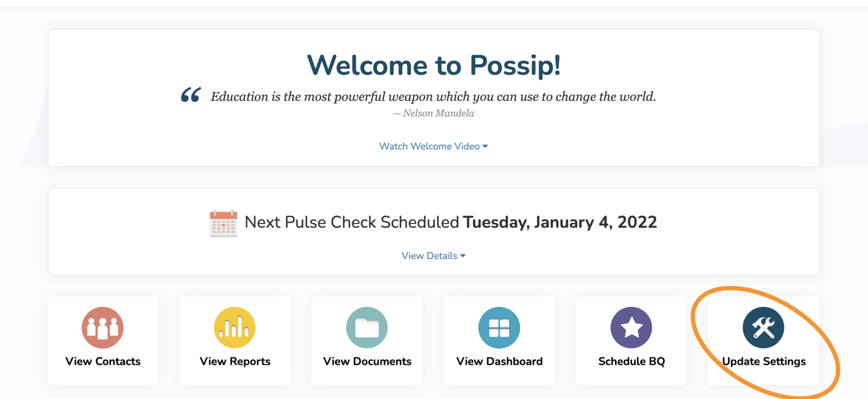Click the calendar icon next to Pulse Check

click(222, 222)
